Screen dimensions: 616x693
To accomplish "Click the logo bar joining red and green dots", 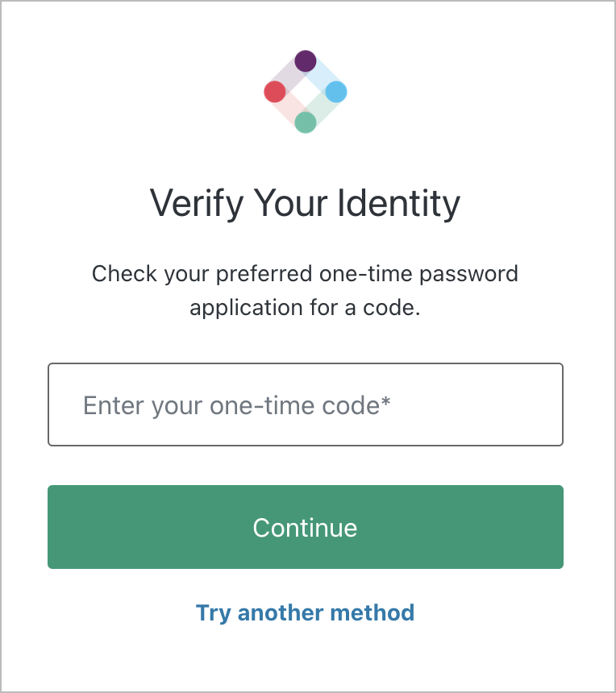I will (289, 108).
